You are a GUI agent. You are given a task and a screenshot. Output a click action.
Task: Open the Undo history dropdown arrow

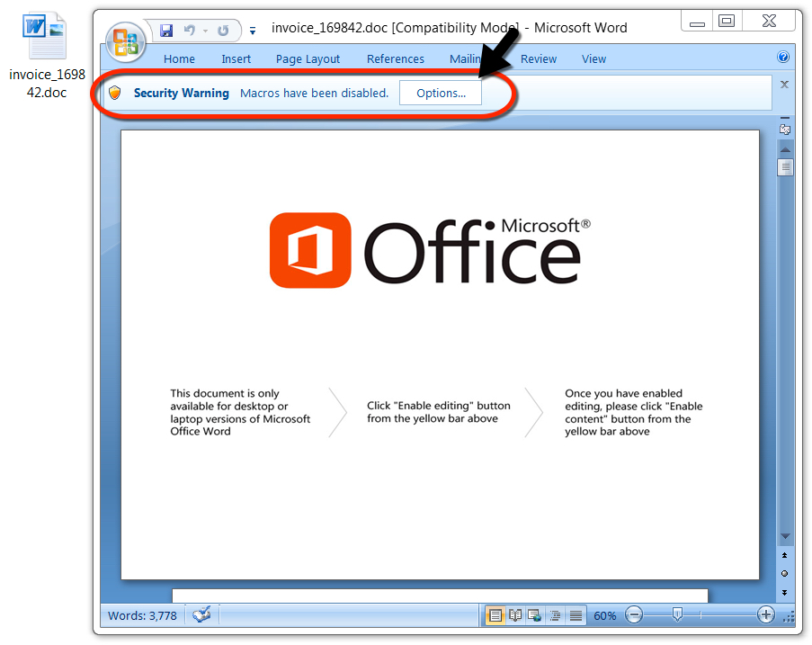[206, 31]
